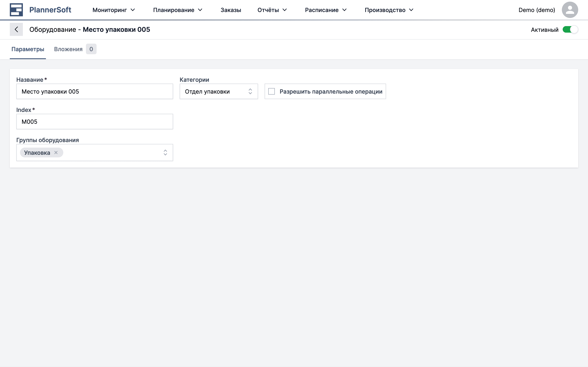Open the Мониторинг dropdown chevron
This screenshot has height=367, width=588.
click(133, 10)
